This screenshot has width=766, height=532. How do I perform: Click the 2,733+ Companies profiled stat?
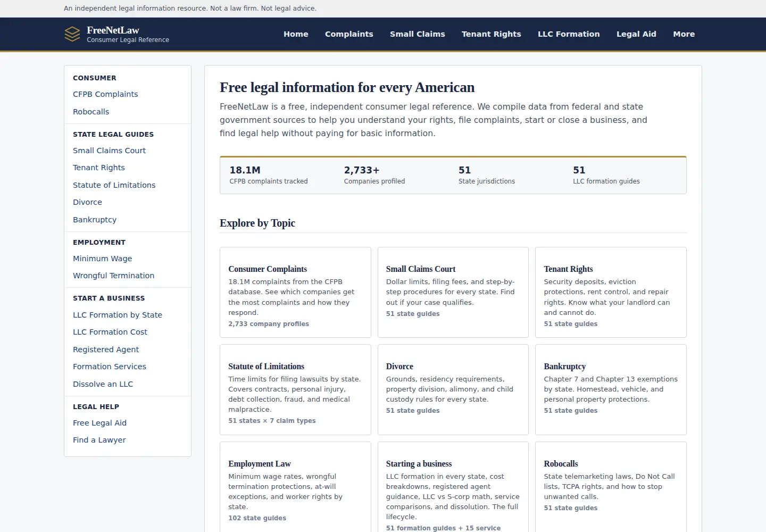coord(374,176)
